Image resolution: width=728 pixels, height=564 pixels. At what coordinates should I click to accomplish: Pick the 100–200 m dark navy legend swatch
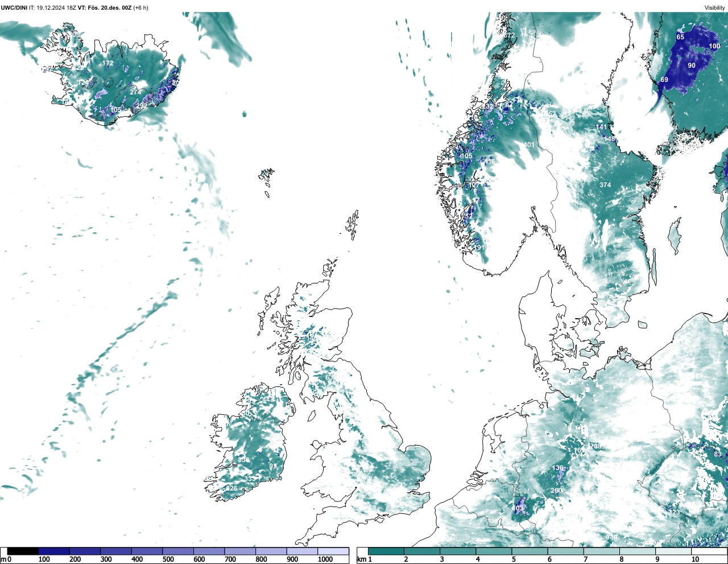(x=54, y=551)
